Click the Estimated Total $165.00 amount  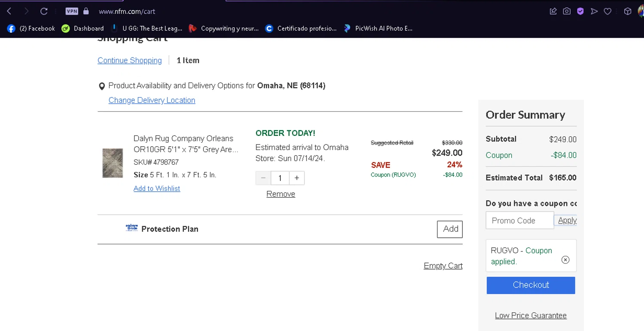562,178
